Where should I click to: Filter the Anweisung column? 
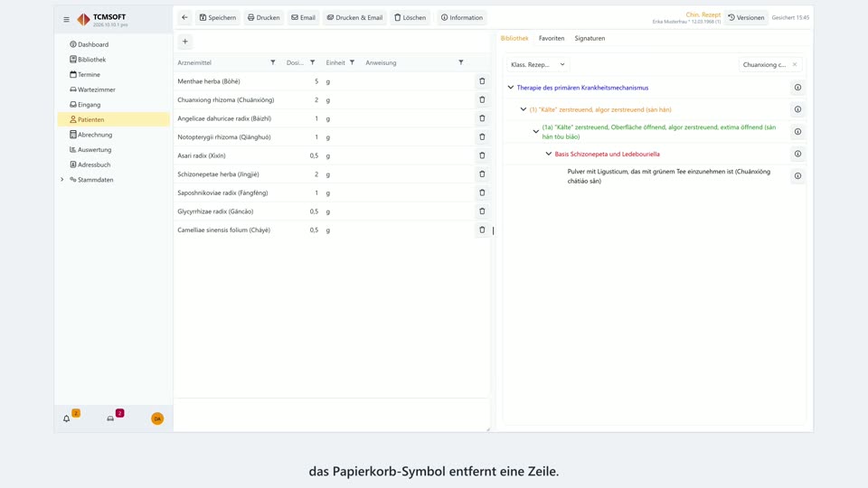(461, 62)
